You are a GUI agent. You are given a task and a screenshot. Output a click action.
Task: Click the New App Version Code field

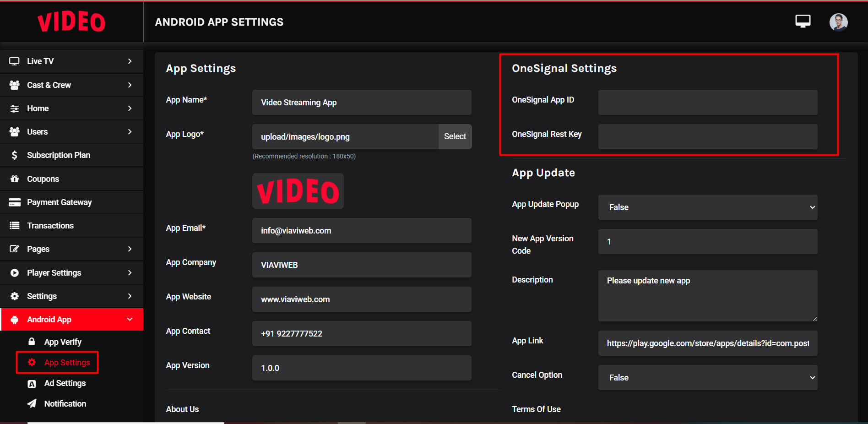tap(708, 242)
